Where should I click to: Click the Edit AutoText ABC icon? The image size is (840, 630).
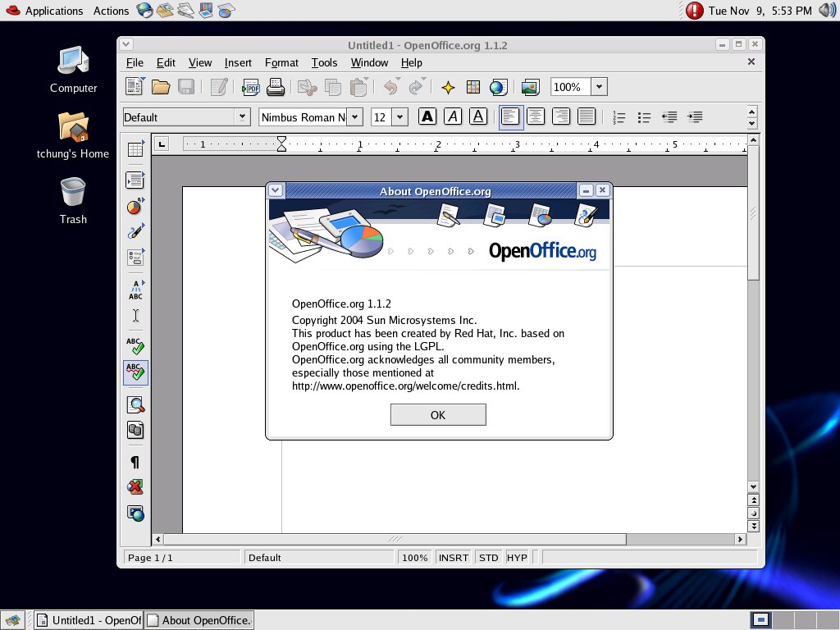click(135, 290)
